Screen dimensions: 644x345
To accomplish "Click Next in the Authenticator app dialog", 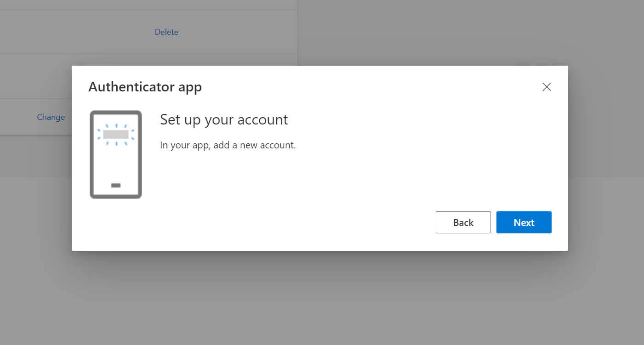I will coord(524,222).
